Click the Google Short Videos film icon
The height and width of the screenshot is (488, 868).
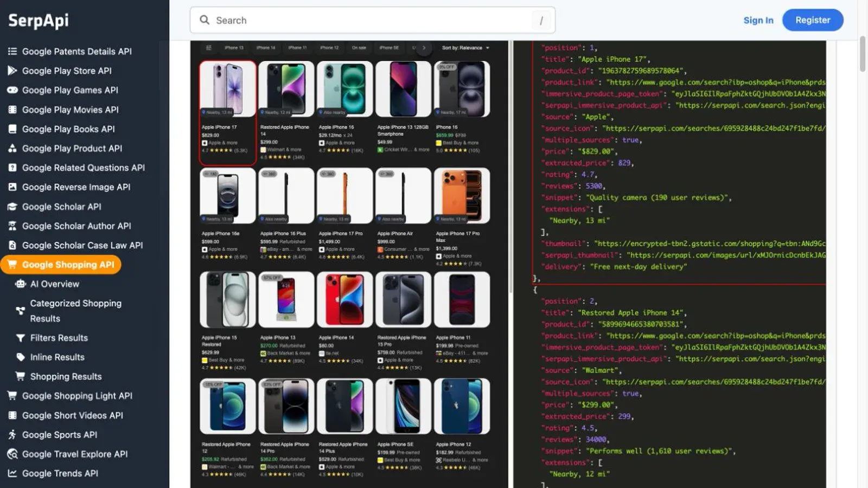point(12,415)
